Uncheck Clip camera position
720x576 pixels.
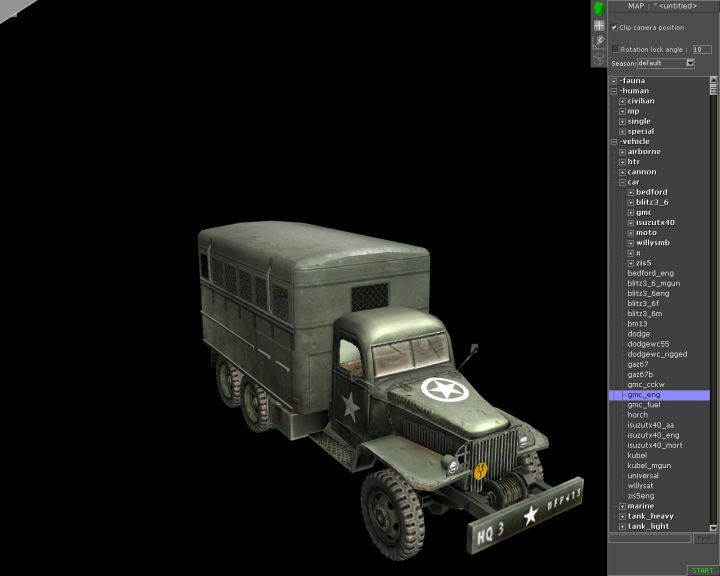[614, 27]
